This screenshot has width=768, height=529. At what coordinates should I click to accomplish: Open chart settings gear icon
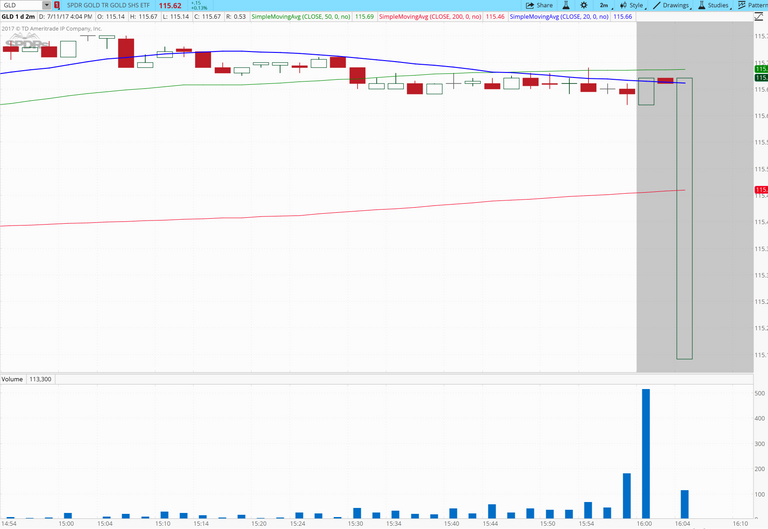[x=583, y=5]
